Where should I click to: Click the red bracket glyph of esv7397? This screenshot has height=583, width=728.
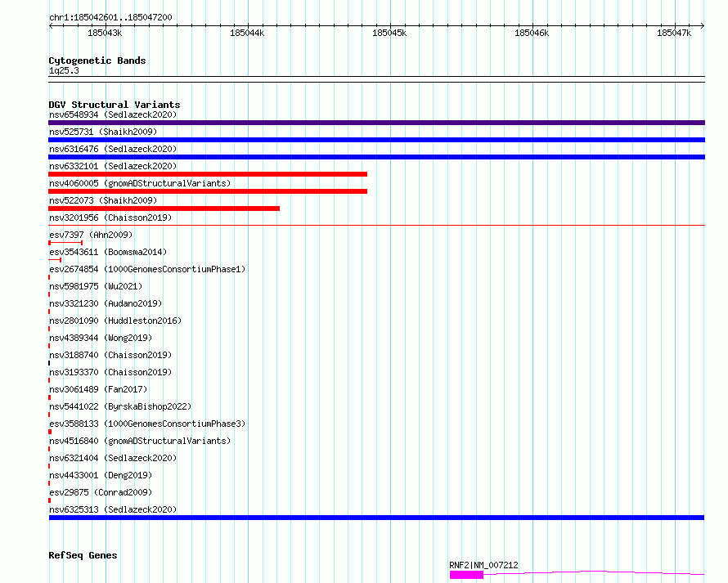click(65, 243)
